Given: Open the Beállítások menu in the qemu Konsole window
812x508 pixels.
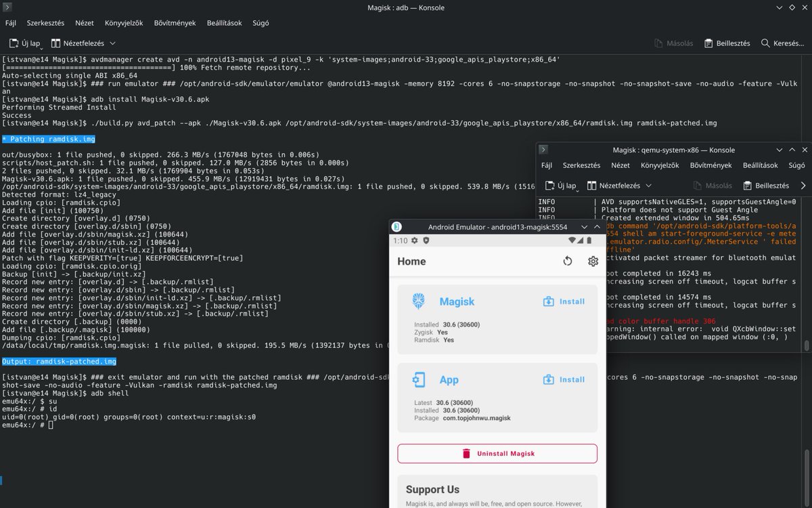Looking at the screenshot, I should pyautogui.click(x=761, y=165).
